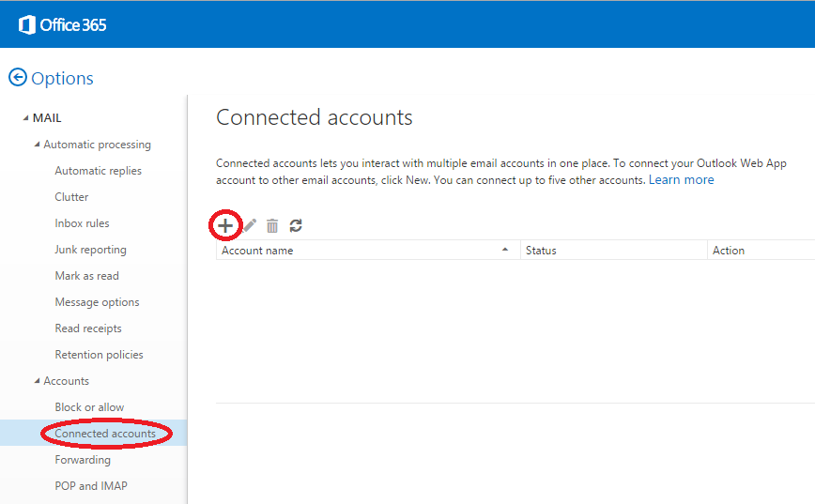Select Junk reporting option
815x504 pixels.
pyautogui.click(x=90, y=250)
